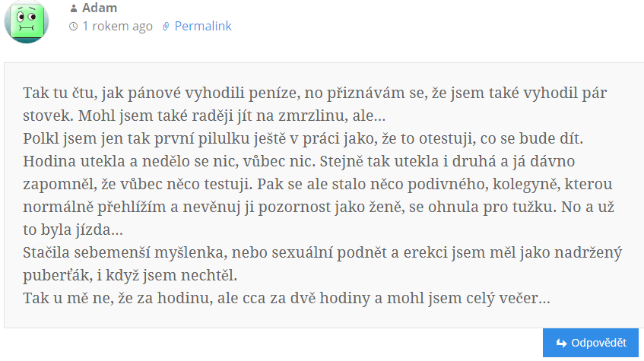644x361 pixels.
Task: Click the line starting "zapomněl, že vůbec"
Action: pyautogui.click(x=318, y=185)
